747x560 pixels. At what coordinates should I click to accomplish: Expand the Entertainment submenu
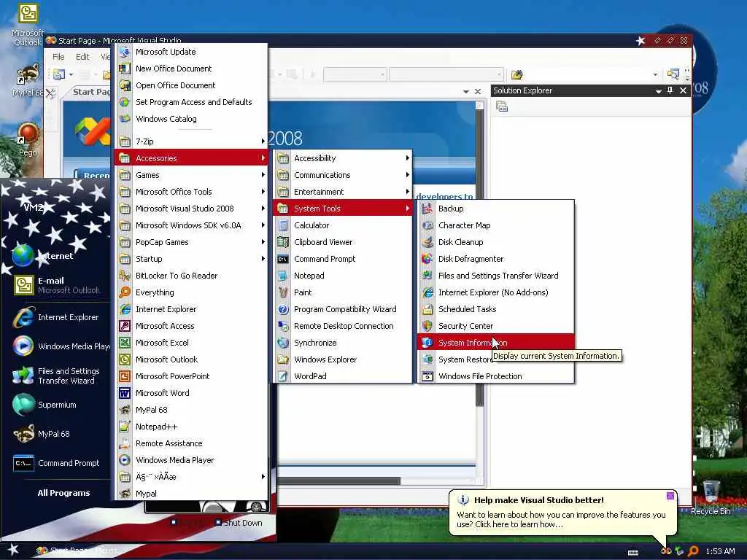point(343,192)
